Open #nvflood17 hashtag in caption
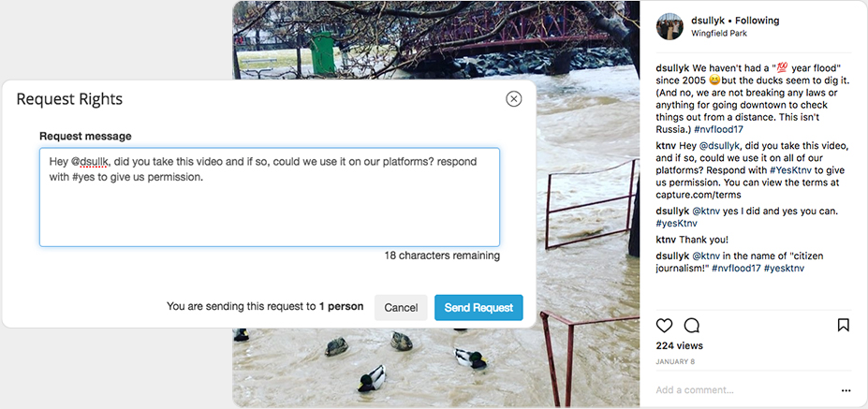The height and width of the screenshot is (409, 868). coord(718,129)
